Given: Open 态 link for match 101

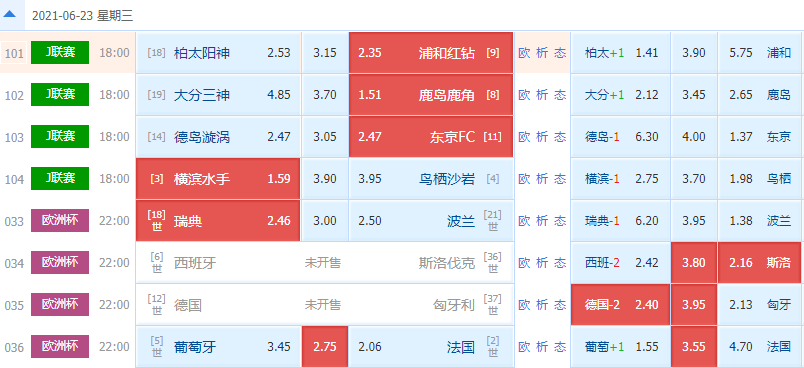Looking at the screenshot, I should point(560,53).
